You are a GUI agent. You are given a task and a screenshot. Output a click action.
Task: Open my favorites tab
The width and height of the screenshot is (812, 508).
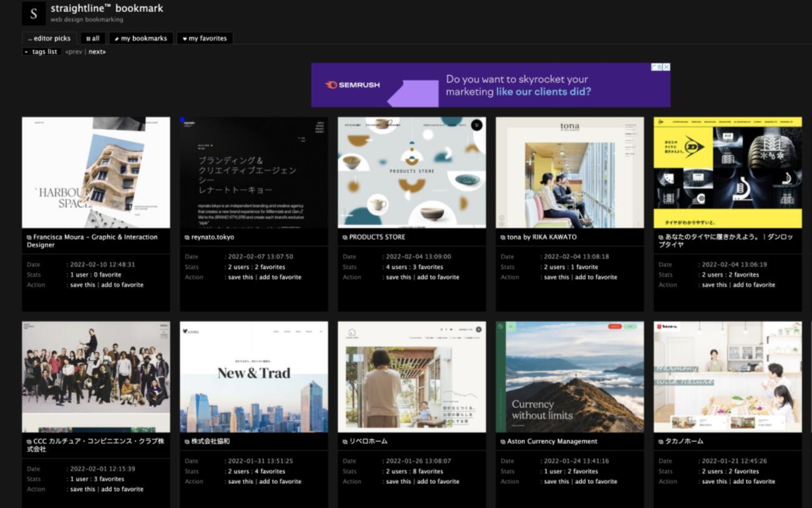point(205,39)
